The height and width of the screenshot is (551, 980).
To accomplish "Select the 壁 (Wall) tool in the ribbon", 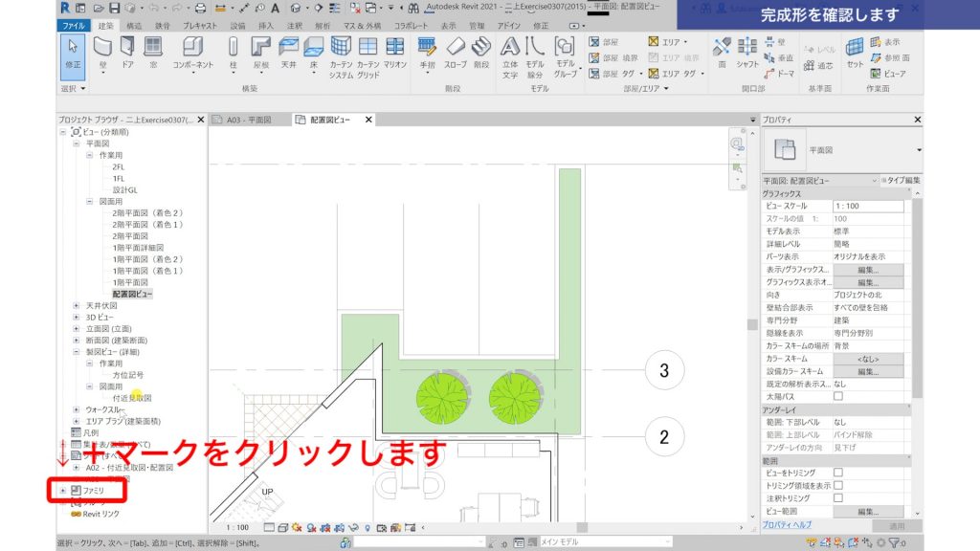I will click(x=102, y=53).
